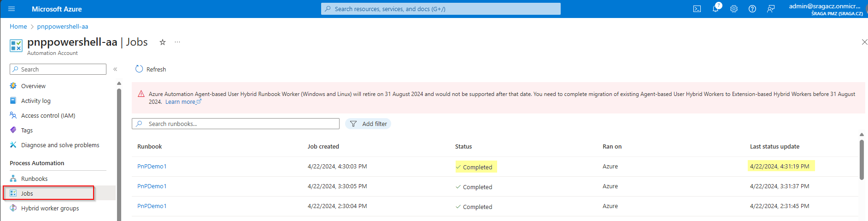This screenshot has width=868, height=221.
Task: Click the jobs list vertical scrollbar
Action: (x=862, y=159)
